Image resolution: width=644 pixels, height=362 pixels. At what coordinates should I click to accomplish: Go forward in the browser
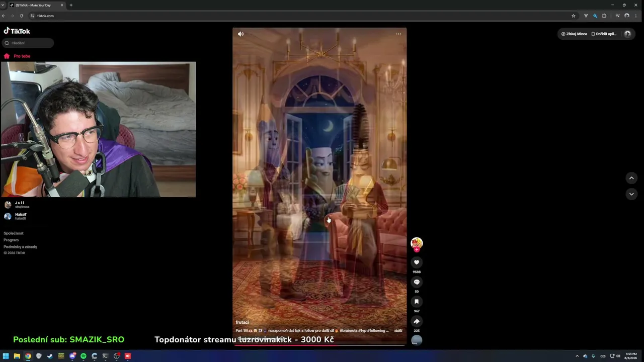tap(12, 16)
